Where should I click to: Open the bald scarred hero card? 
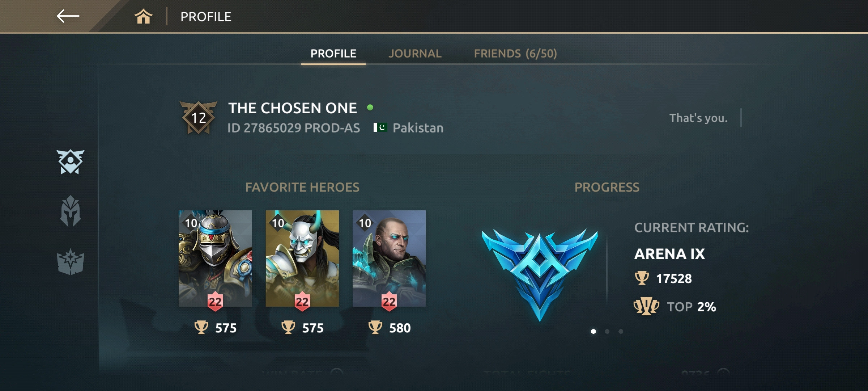point(389,258)
